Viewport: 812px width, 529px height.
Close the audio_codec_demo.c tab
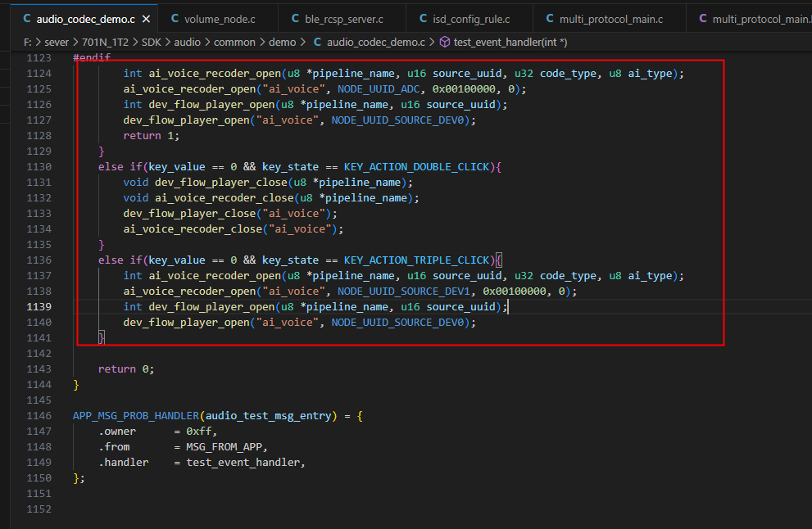(x=146, y=19)
